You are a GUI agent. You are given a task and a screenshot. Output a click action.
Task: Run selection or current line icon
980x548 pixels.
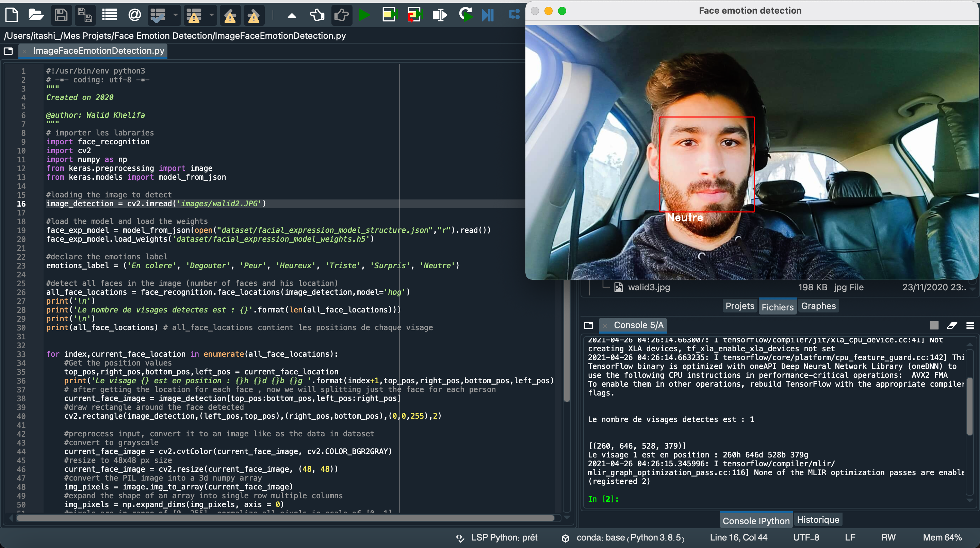(440, 15)
